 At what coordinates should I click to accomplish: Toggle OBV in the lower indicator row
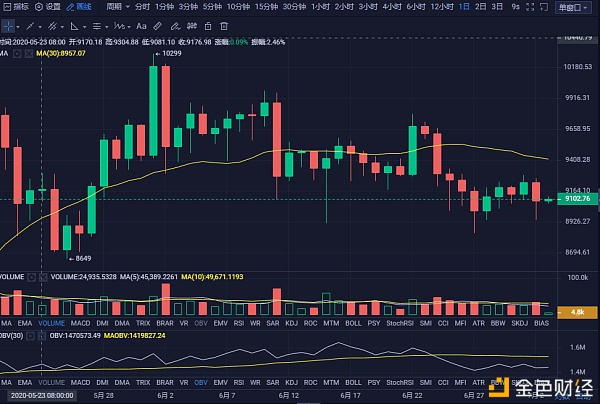(x=201, y=382)
